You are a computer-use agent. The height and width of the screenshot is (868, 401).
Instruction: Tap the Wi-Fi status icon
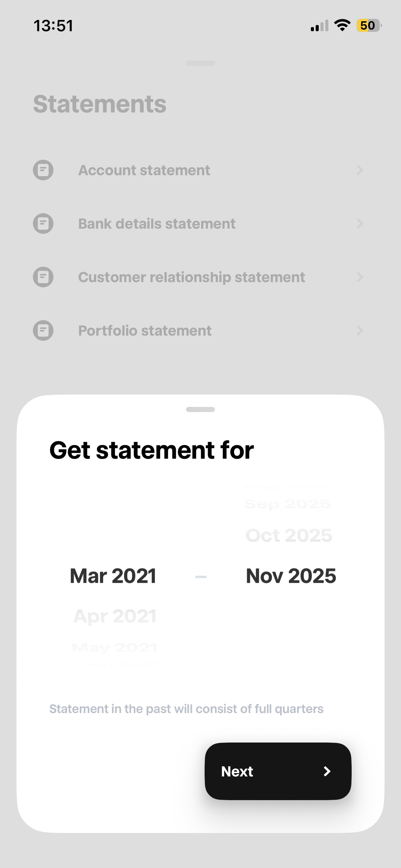[342, 25]
